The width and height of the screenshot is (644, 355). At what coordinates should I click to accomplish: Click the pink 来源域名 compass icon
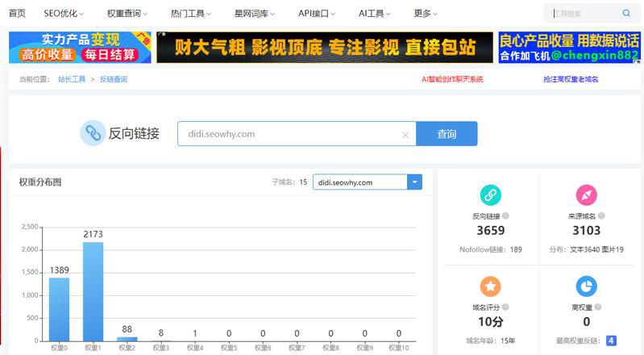[x=586, y=195]
